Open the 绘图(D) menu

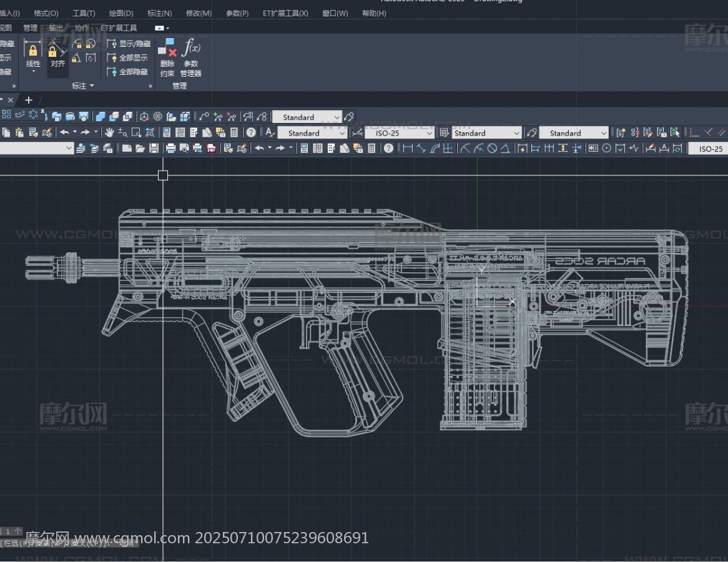point(121,13)
